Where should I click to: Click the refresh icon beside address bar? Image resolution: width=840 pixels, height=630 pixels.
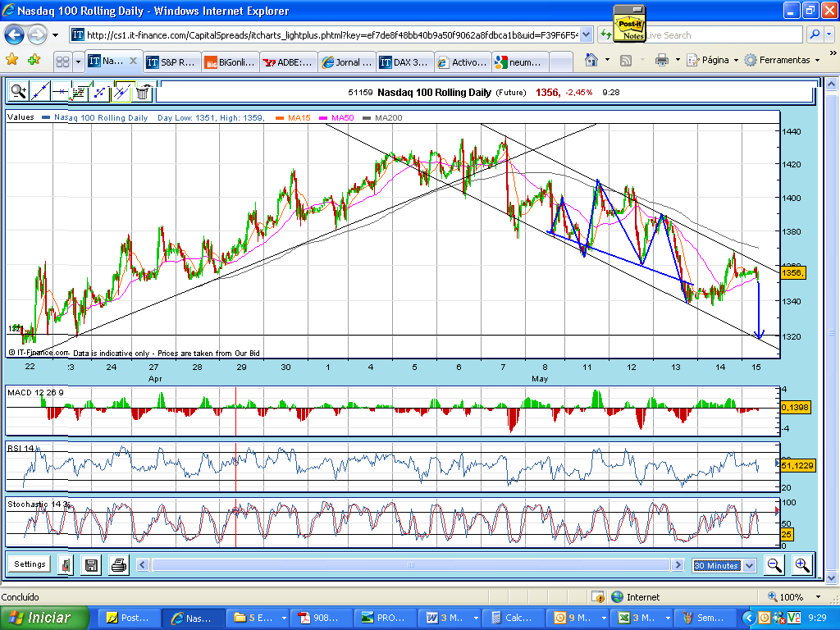click(x=605, y=34)
